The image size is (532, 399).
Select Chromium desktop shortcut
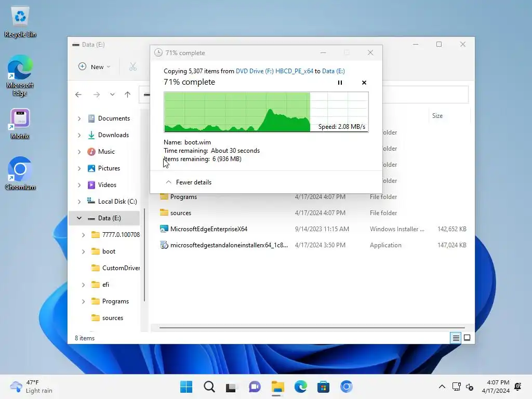click(x=20, y=174)
